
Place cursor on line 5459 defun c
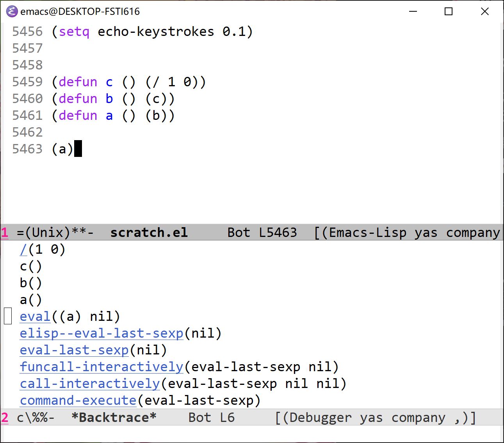point(109,82)
